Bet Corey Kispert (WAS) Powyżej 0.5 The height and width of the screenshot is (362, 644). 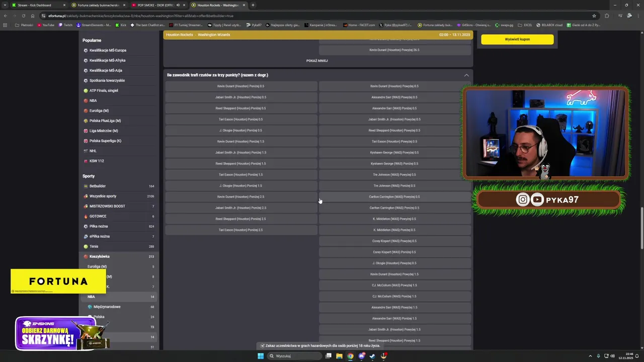(x=394, y=241)
